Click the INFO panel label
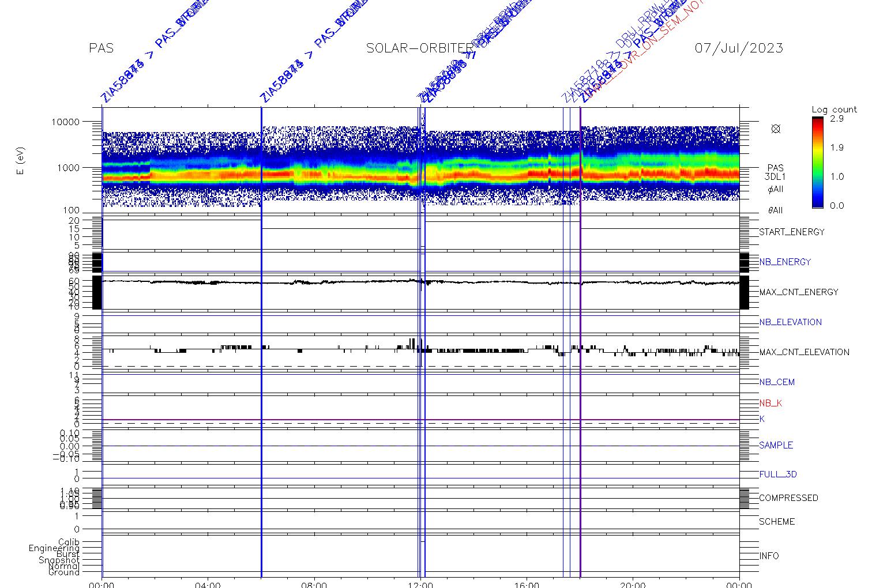The height and width of the screenshot is (588, 872). click(x=769, y=556)
